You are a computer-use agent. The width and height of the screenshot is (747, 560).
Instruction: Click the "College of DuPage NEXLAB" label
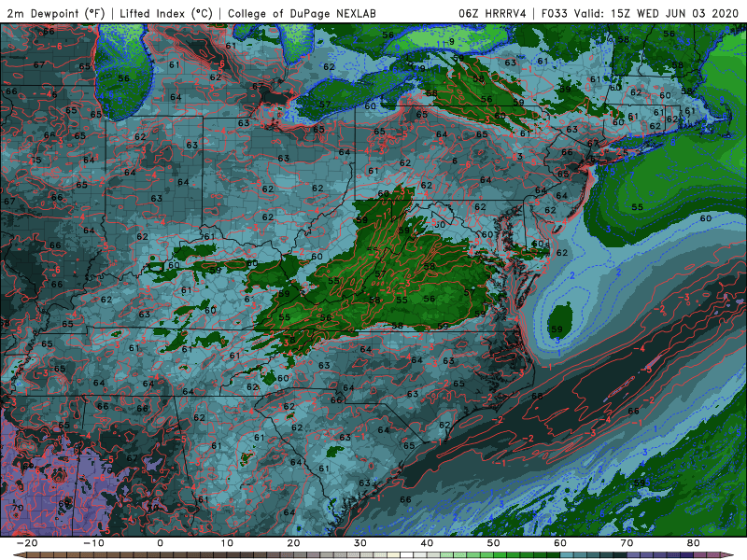click(302, 14)
